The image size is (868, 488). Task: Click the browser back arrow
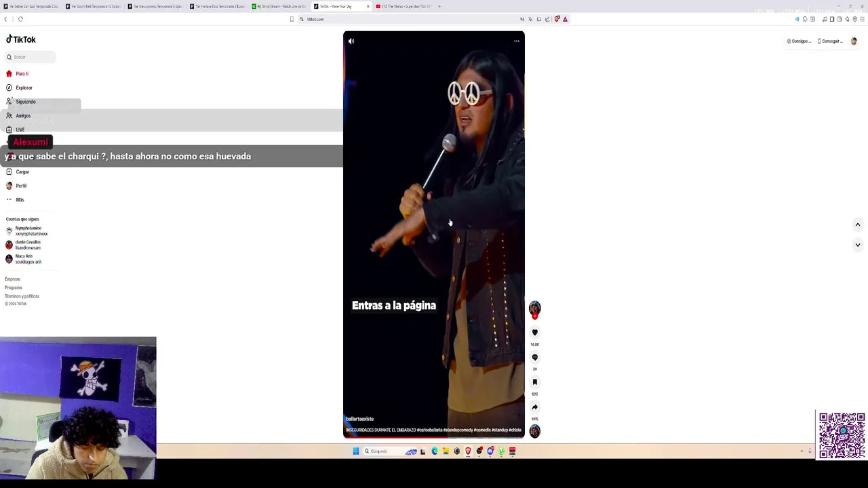tap(5, 19)
